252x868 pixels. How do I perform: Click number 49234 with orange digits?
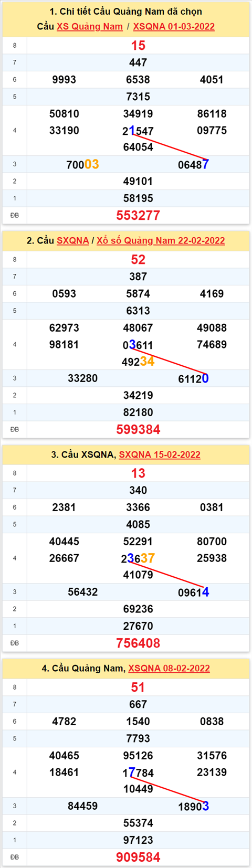tap(138, 362)
